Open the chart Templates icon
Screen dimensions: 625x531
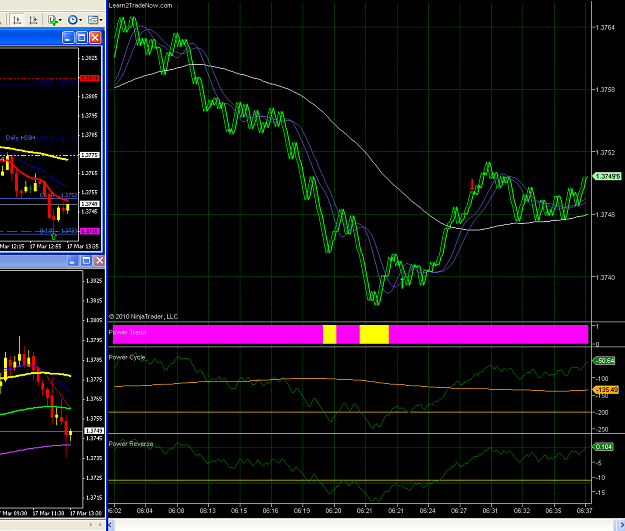pyautogui.click(x=92, y=20)
